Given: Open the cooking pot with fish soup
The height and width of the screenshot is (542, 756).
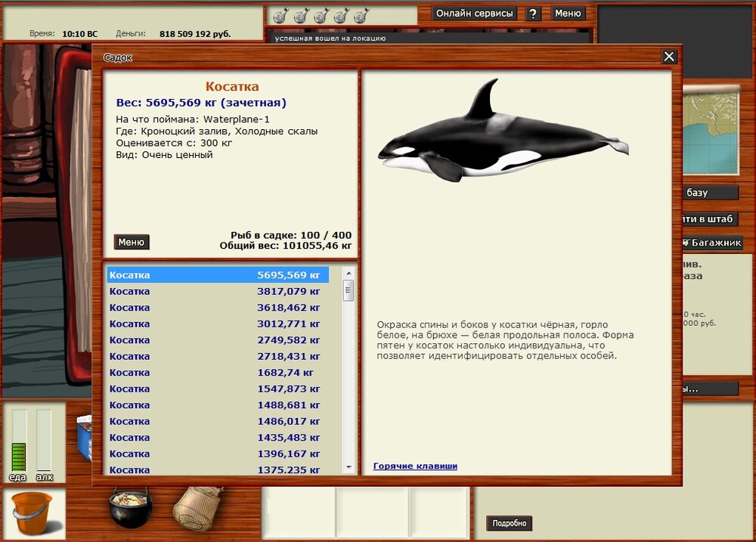Looking at the screenshot, I should (130, 507).
